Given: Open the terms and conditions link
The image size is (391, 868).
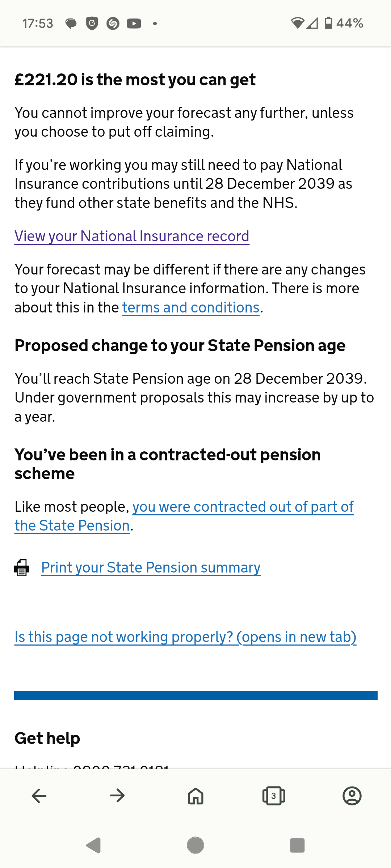Looking at the screenshot, I should pyautogui.click(x=190, y=307).
